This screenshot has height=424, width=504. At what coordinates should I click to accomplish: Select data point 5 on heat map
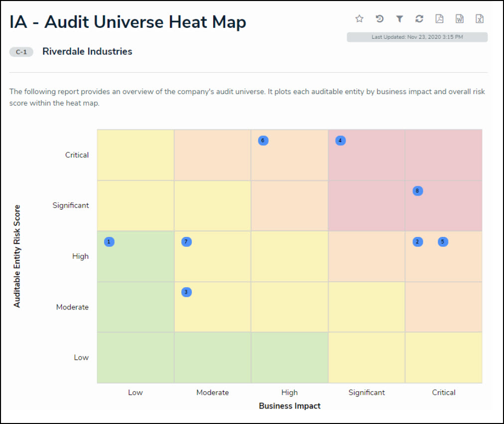coord(443,242)
